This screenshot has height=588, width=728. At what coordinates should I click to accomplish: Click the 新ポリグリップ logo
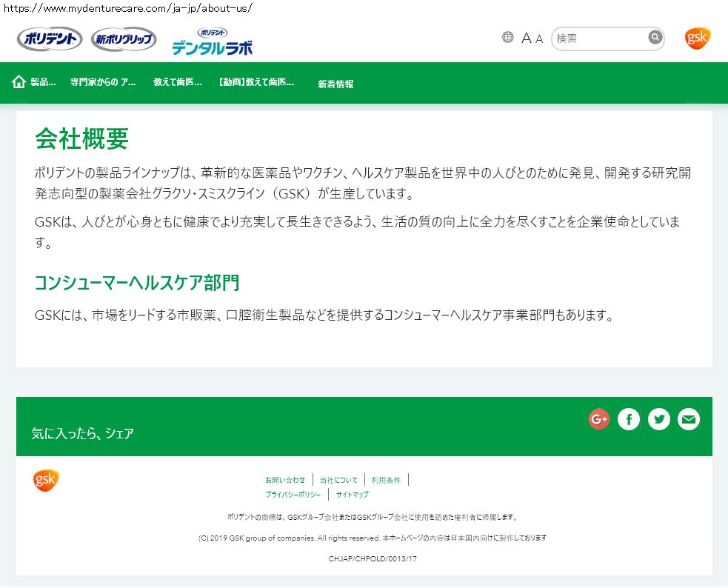(x=124, y=39)
